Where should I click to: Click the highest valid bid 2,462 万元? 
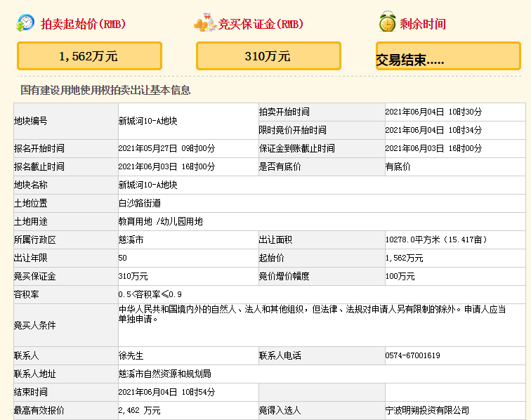[140, 410]
